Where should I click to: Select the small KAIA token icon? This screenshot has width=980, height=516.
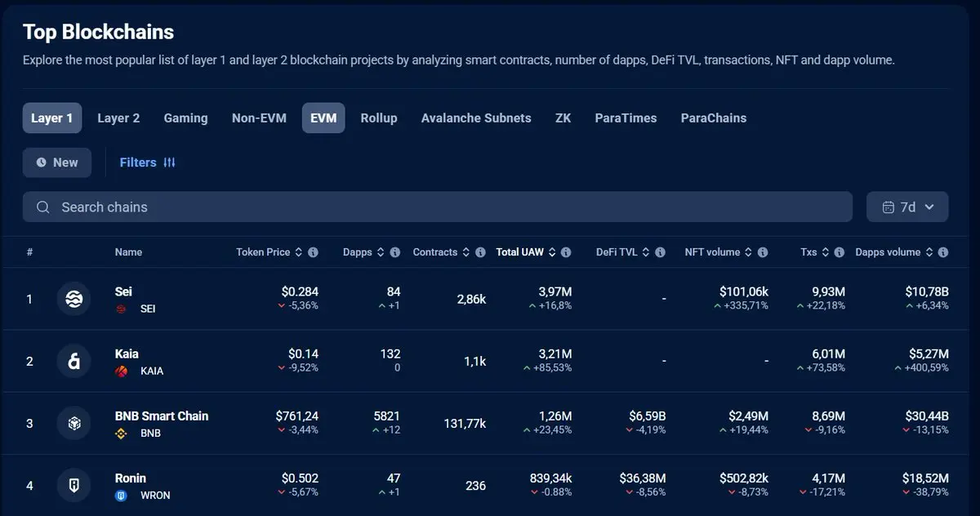(122, 371)
